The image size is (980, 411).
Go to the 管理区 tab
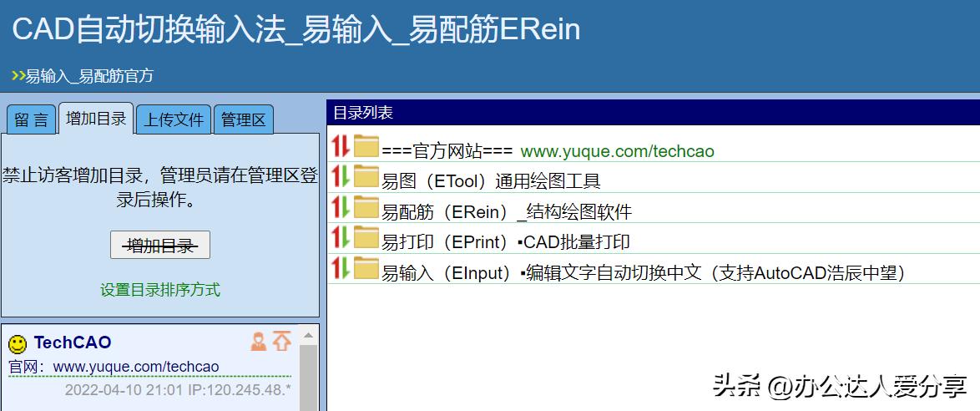coord(244,119)
